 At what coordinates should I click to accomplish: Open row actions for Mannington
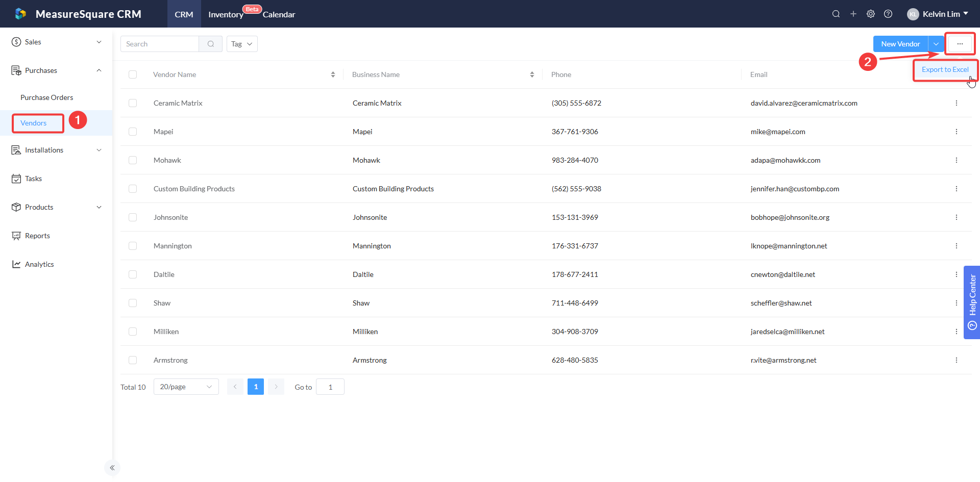(957, 246)
